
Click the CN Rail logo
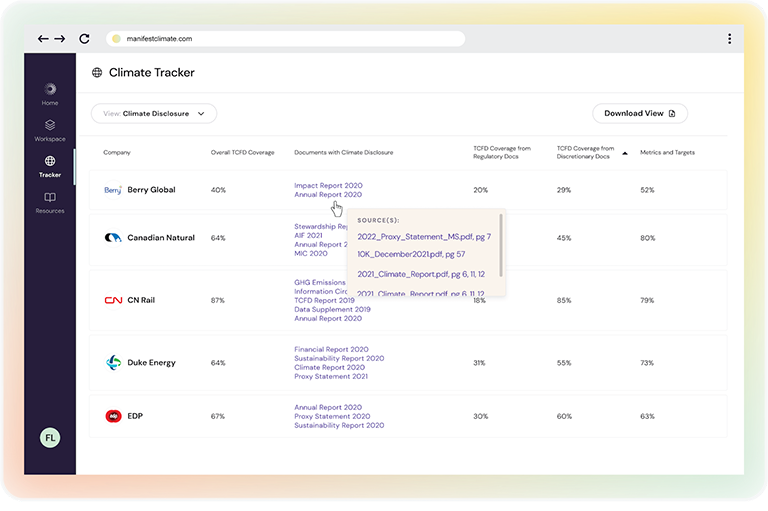[x=113, y=300]
